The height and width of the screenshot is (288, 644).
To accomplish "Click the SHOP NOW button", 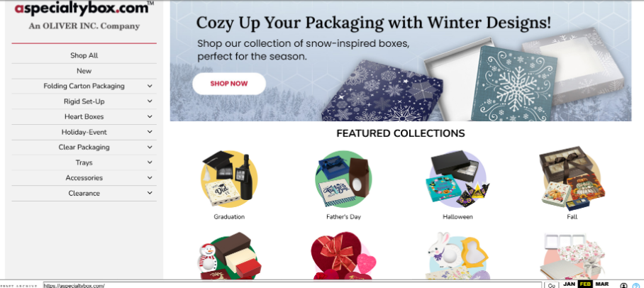I will pyautogui.click(x=229, y=84).
